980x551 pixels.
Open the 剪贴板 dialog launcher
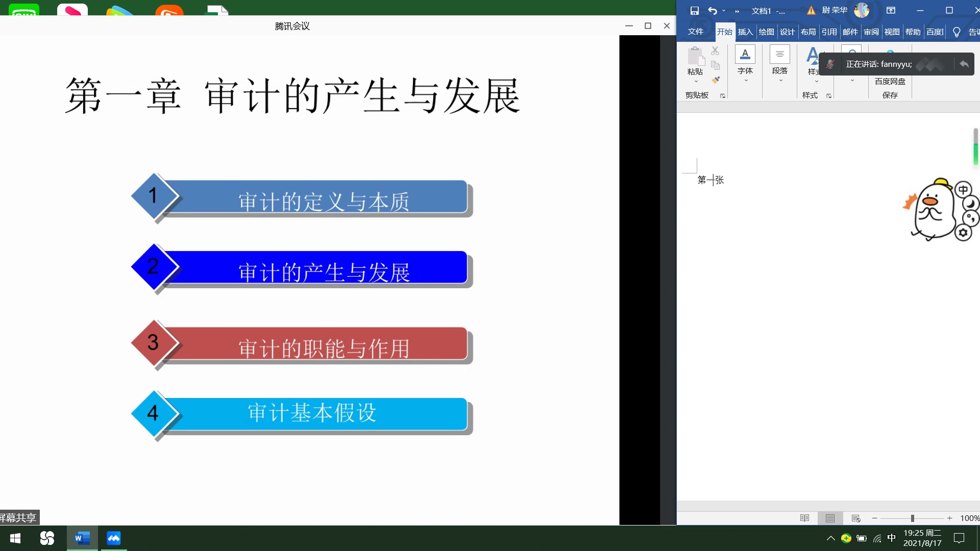pyautogui.click(x=723, y=96)
